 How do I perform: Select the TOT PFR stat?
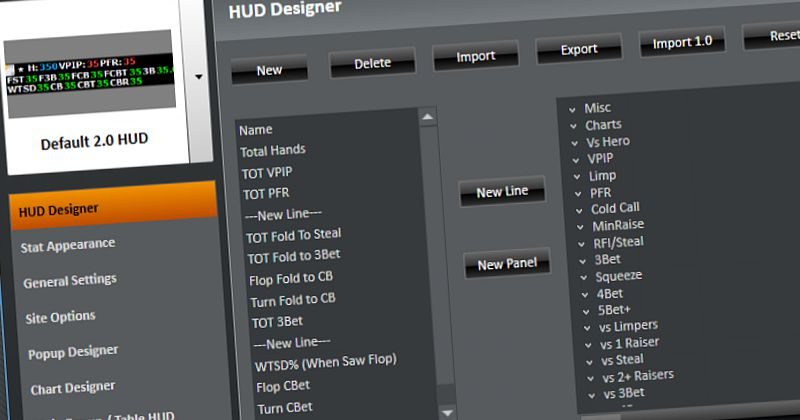point(266,193)
